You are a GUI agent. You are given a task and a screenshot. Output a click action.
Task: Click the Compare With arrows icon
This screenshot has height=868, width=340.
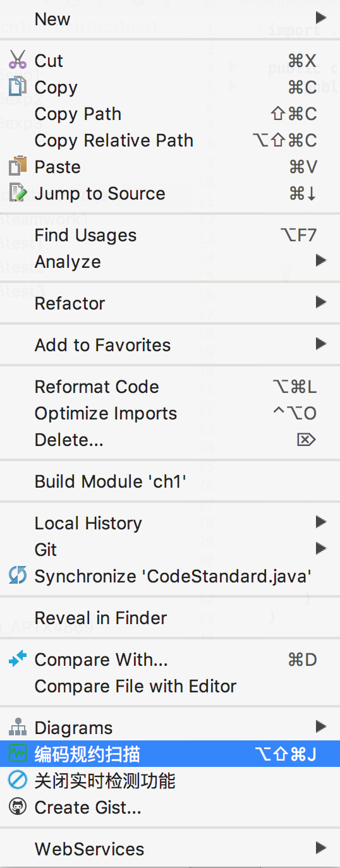point(18,660)
